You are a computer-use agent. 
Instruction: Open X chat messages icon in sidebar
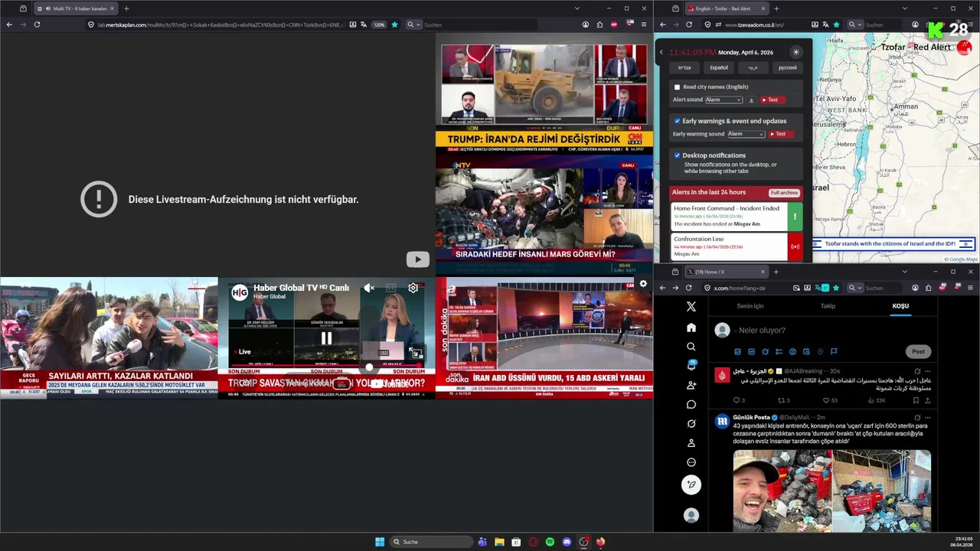(691, 404)
